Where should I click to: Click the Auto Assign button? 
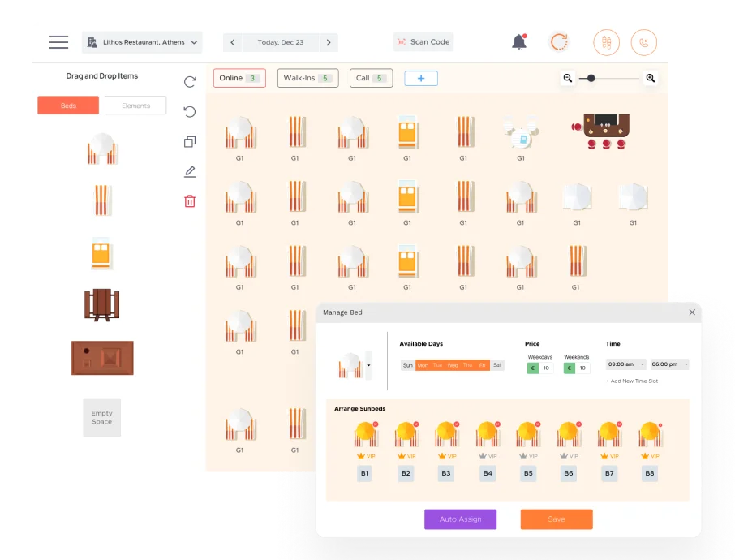tap(460, 519)
